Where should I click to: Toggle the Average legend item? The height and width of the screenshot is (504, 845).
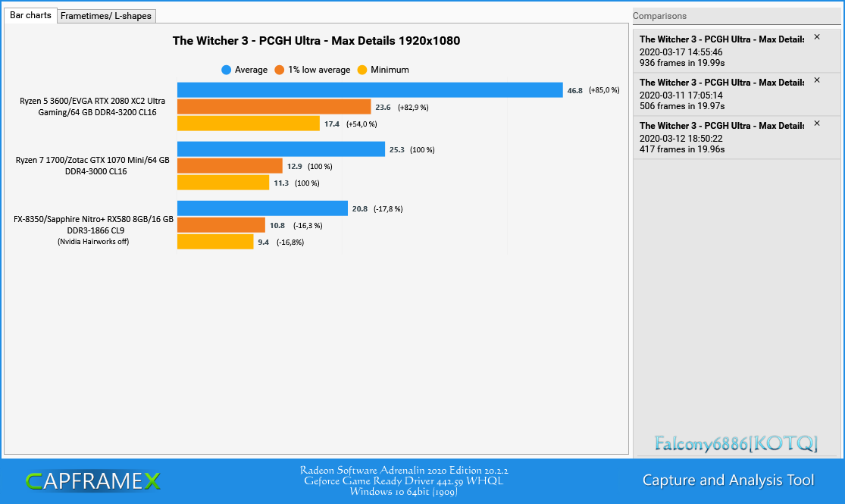pos(244,70)
